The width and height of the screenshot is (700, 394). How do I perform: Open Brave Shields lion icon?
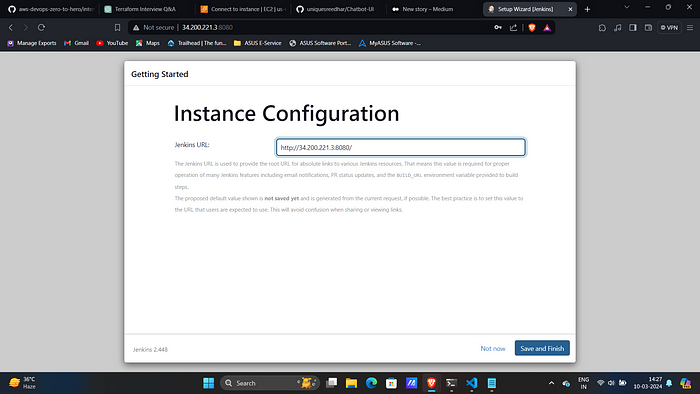532,28
